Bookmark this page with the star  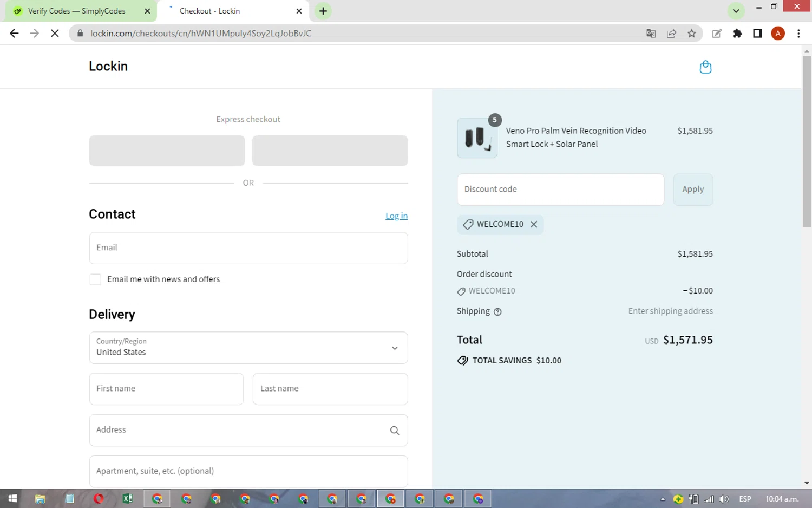click(692, 34)
